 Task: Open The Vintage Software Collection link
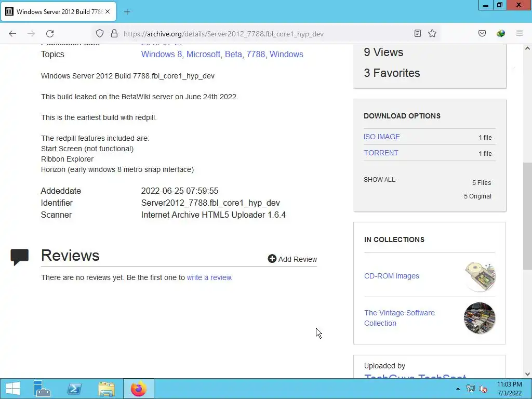coord(400,318)
